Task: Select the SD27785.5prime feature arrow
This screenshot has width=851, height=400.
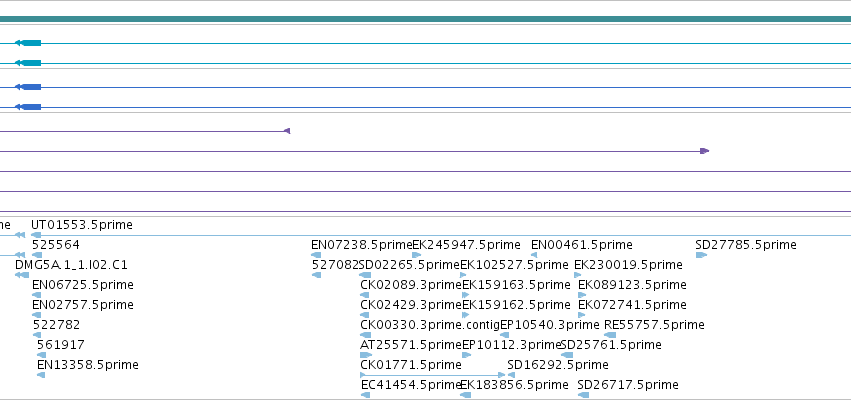Action: click(x=701, y=255)
